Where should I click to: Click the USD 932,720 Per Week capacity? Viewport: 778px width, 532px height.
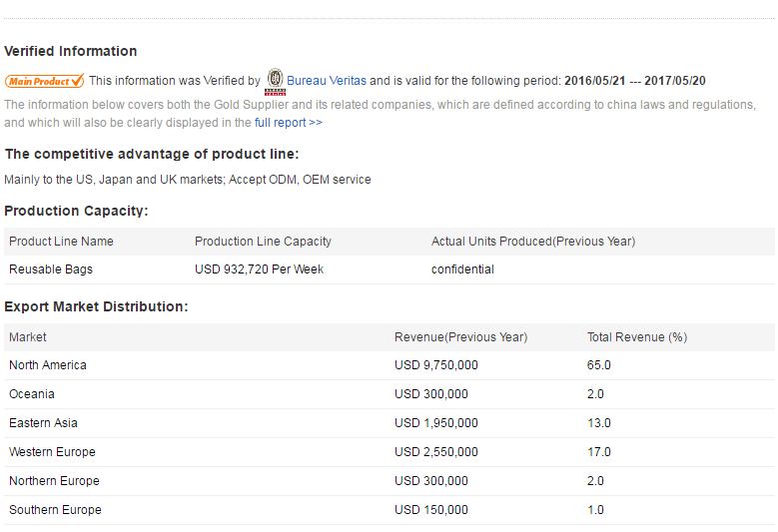259,269
